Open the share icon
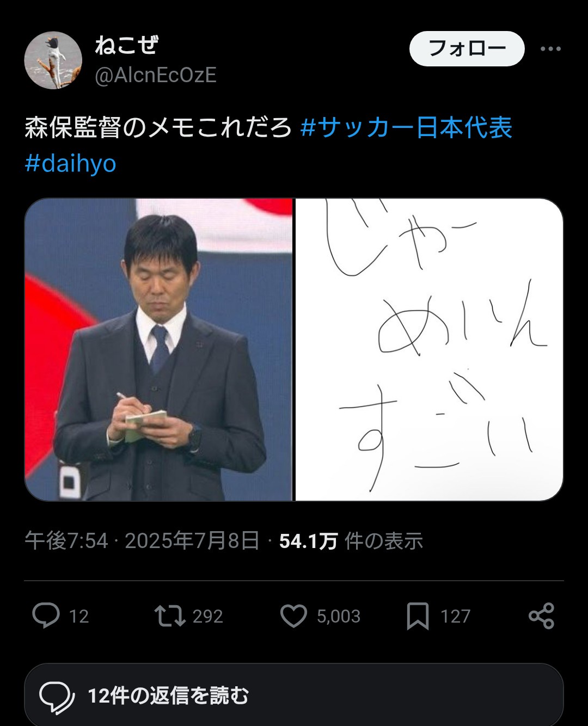 (542, 616)
